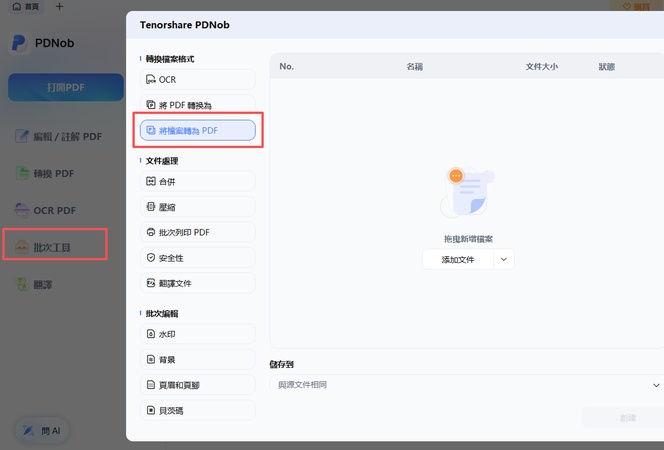Image resolution: width=664 pixels, height=450 pixels.
Task: Click the 首頁 home tab
Action: (x=26, y=6)
